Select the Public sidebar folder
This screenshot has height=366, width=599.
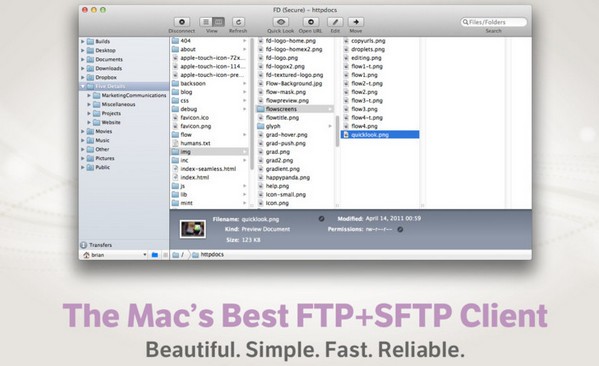102,167
